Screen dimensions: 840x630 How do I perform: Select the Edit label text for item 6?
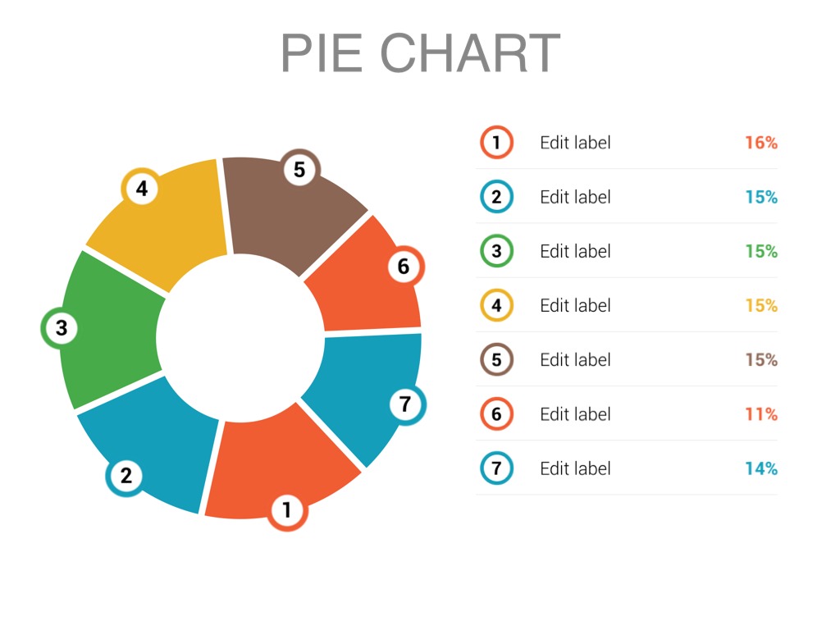[575, 414]
